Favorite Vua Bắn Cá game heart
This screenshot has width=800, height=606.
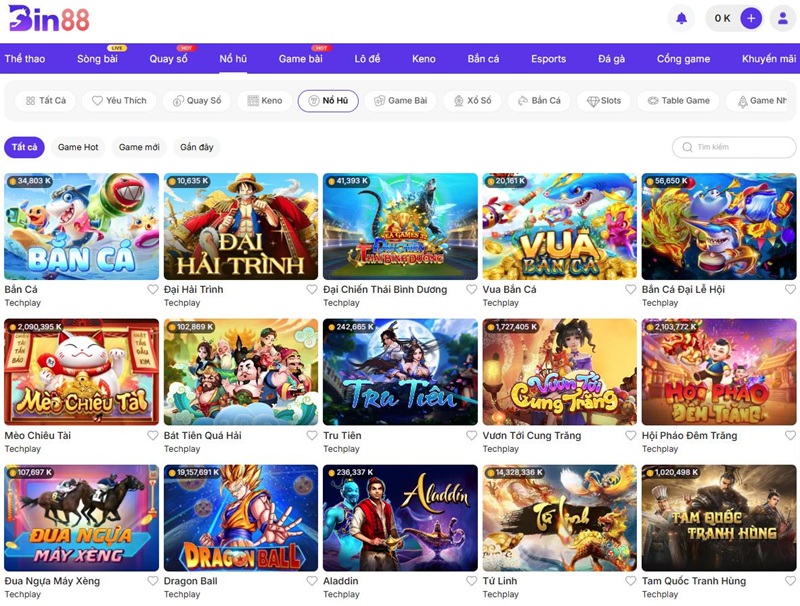point(631,289)
